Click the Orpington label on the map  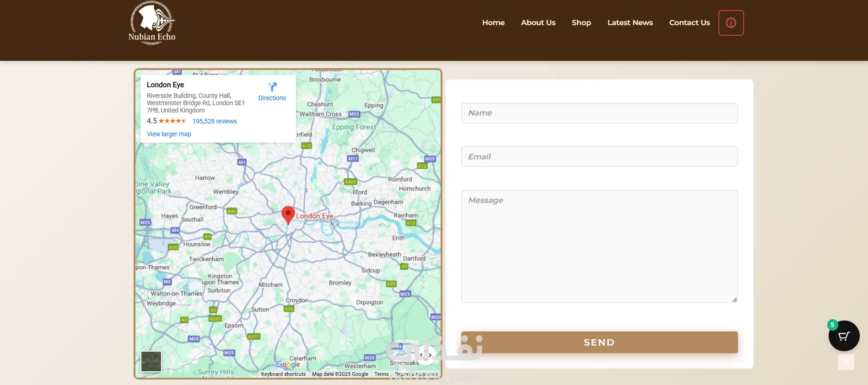pos(370,302)
